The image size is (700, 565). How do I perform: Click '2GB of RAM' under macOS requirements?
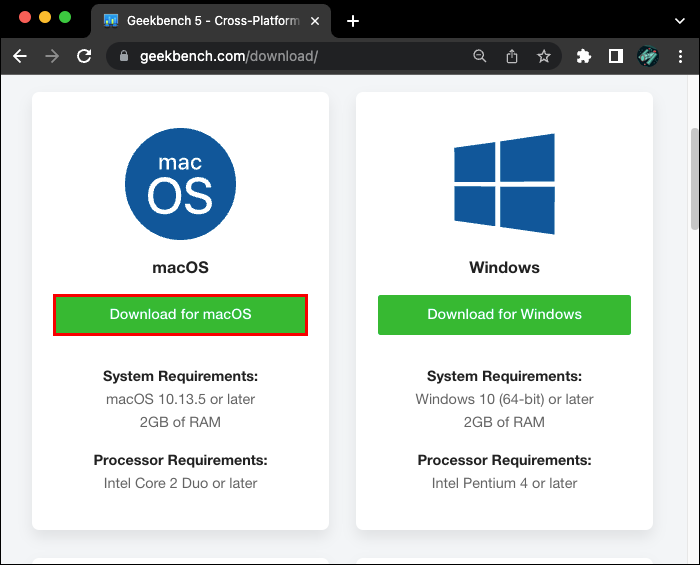point(180,422)
